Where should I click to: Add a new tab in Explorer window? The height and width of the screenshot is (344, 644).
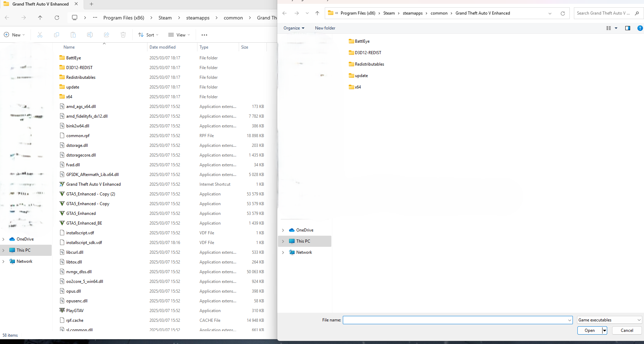tap(92, 4)
